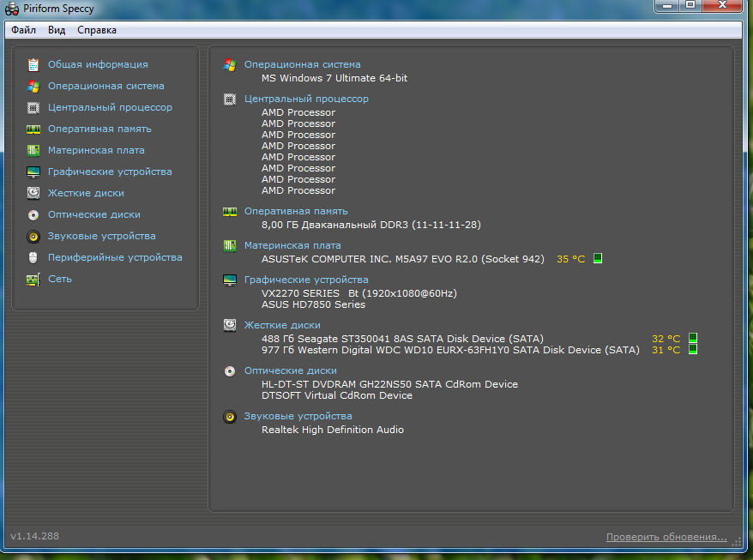Click the Жесткие диски drive icon in sidebar

[x=33, y=193]
